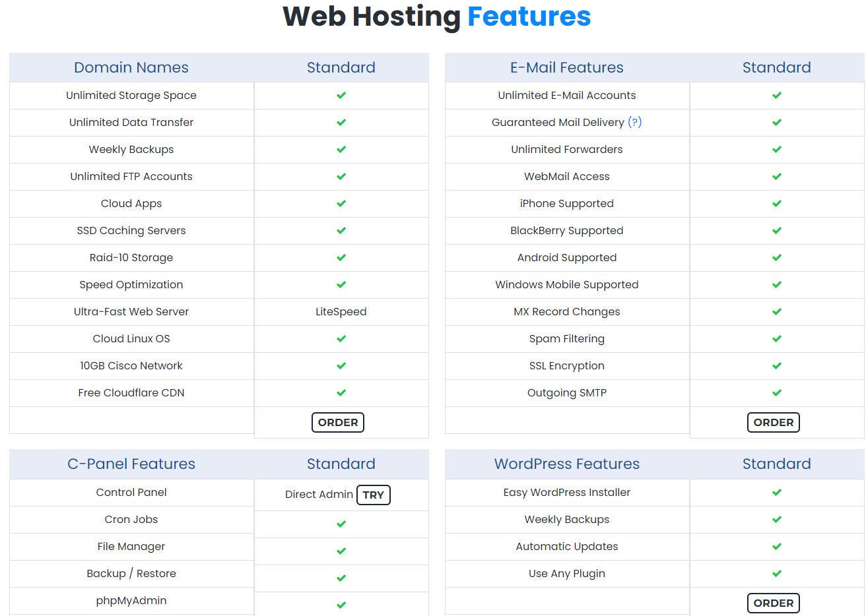The width and height of the screenshot is (866, 616).
Task: Click the WordPress Features table heading
Action: [x=566, y=464]
